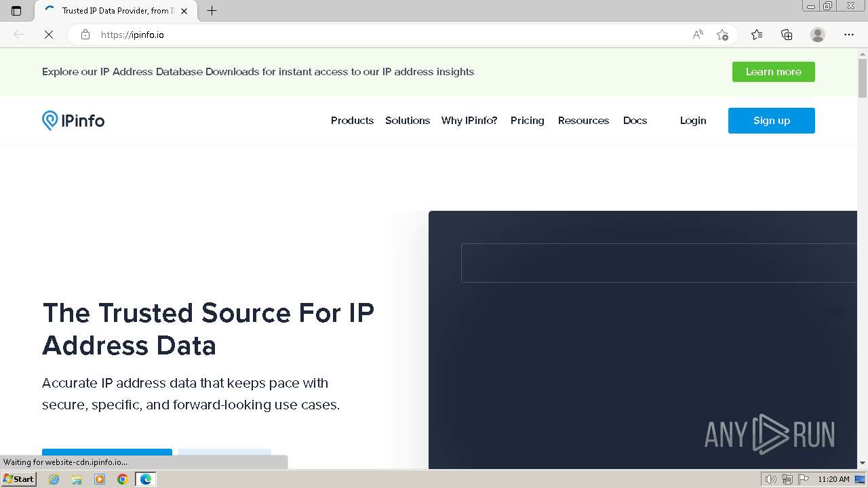The height and width of the screenshot is (488, 868).
Task: Click the Show desktop icon in tray
Action: (x=860, y=479)
